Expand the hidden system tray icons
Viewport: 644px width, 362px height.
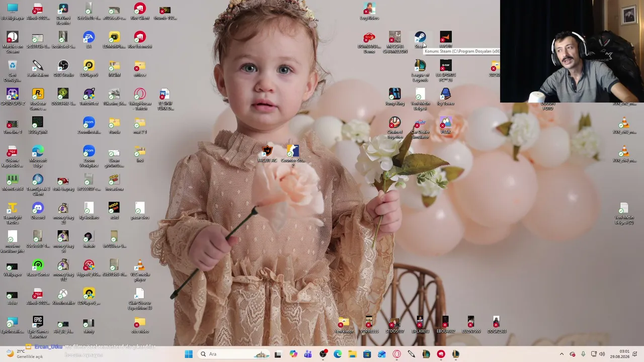561,354
